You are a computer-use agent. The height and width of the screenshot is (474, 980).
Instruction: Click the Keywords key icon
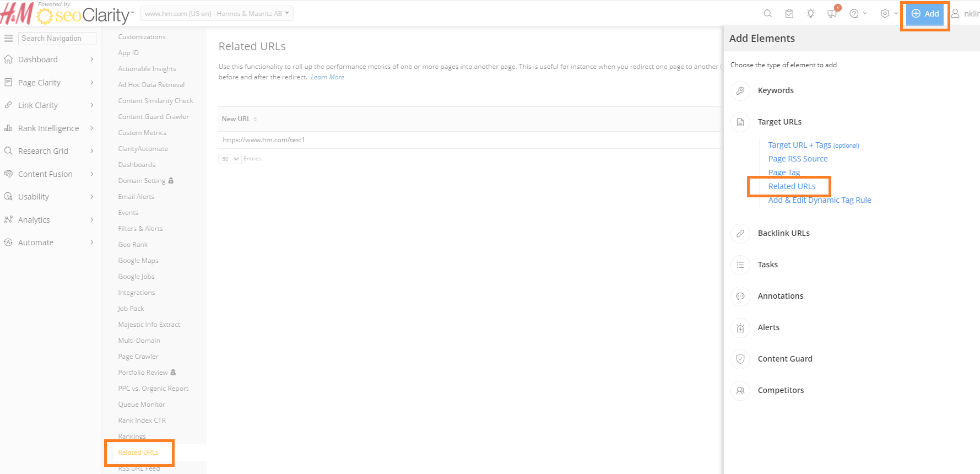click(x=740, y=90)
